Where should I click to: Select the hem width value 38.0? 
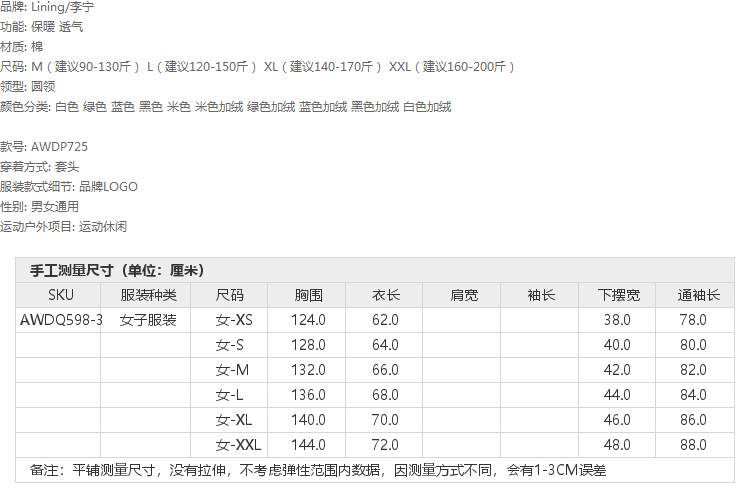tap(617, 320)
